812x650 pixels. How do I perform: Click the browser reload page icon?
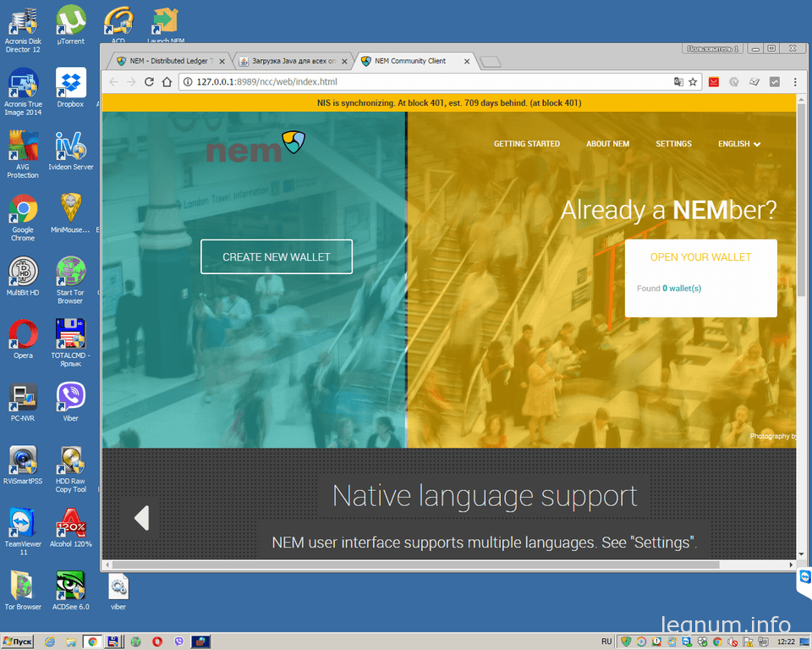click(149, 82)
